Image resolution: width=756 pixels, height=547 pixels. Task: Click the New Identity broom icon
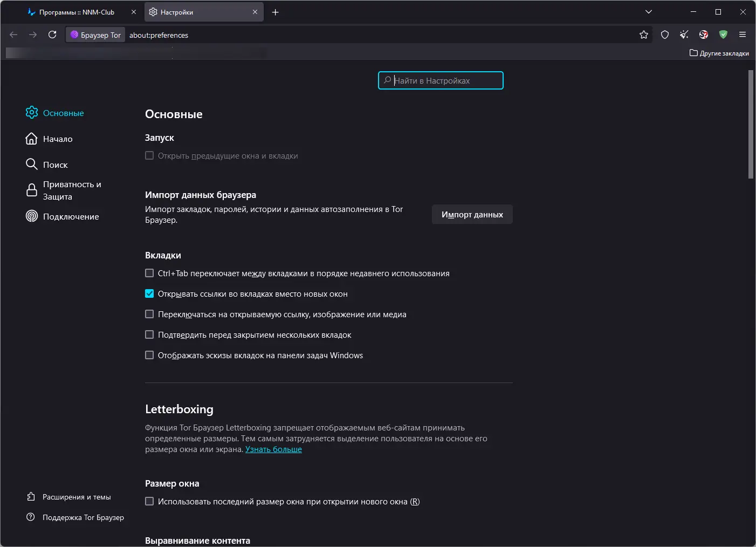[x=684, y=35]
